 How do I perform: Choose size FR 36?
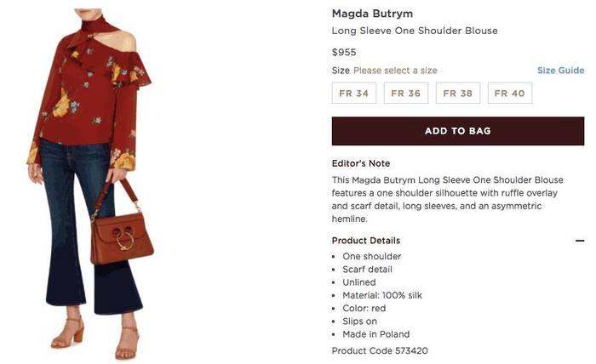(x=406, y=93)
